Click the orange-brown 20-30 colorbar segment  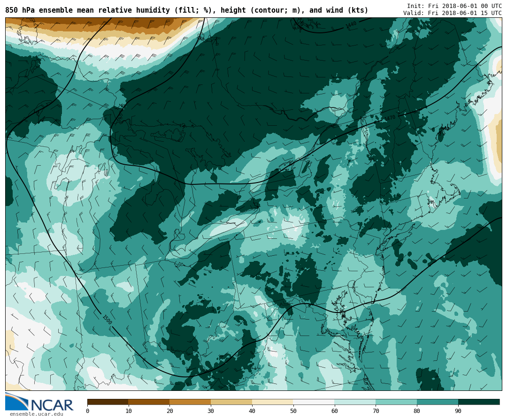190,402
